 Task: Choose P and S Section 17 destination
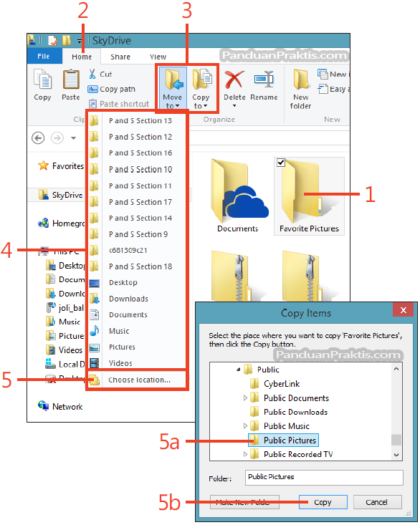coord(137,202)
